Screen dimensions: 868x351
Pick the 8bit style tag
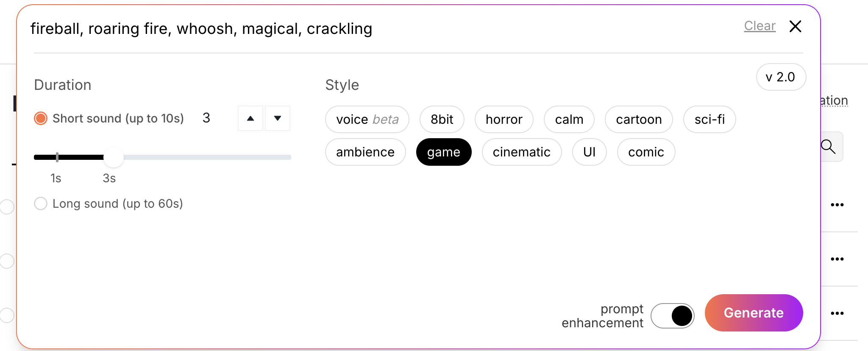[442, 120]
